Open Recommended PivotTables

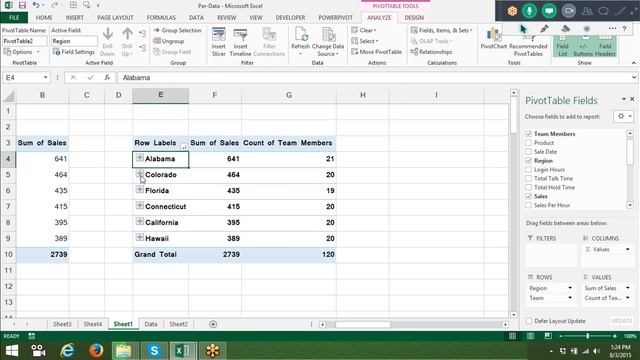[528, 45]
